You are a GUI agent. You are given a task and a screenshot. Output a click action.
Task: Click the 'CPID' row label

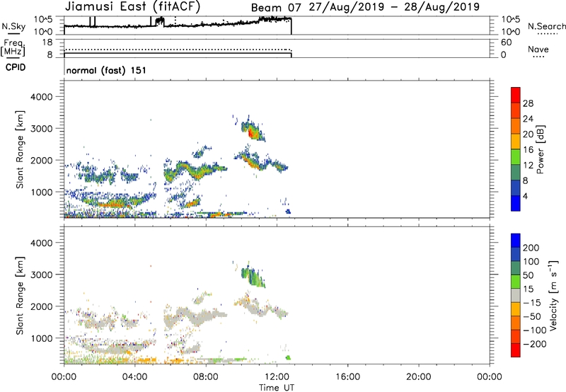click(x=16, y=67)
